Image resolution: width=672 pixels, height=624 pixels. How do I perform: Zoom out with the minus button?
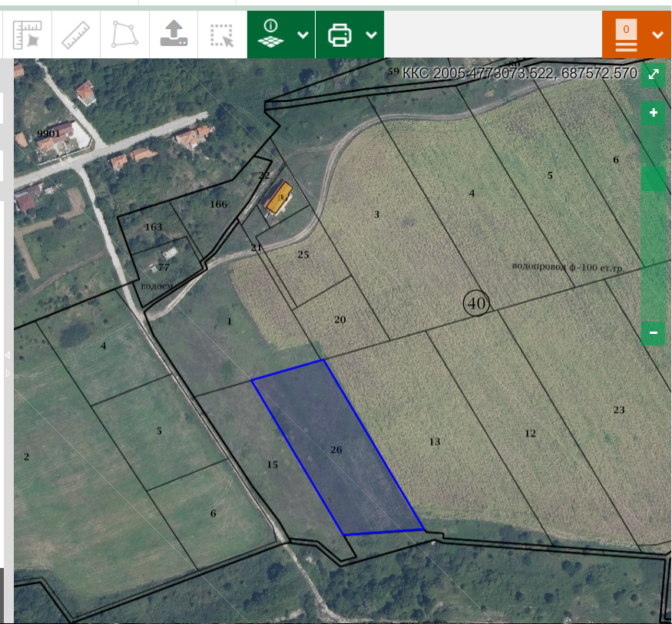point(654,332)
